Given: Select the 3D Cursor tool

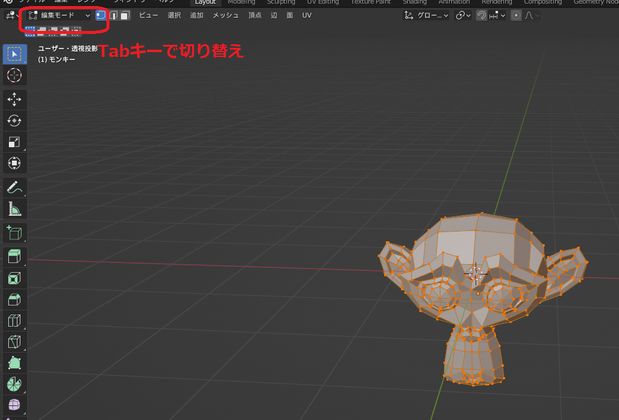Looking at the screenshot, I should (15, 75).
